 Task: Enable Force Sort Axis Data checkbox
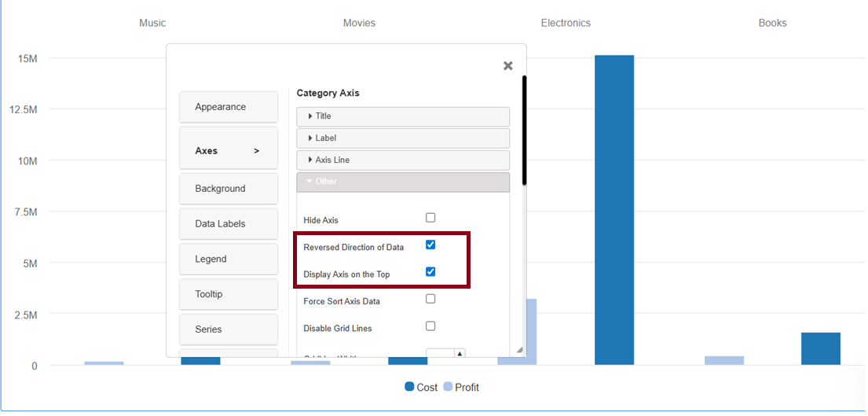pyautogui.click(x=430, y=299)
